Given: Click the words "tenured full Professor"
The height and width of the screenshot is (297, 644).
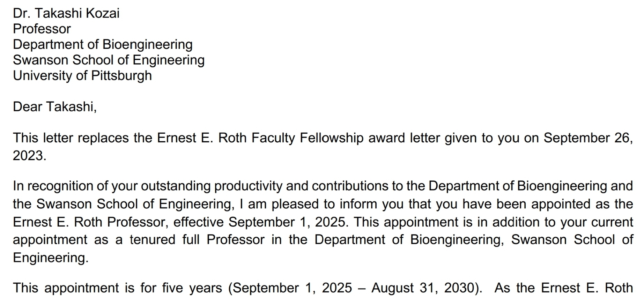Looking at the screenshot, I should point(197,240).
